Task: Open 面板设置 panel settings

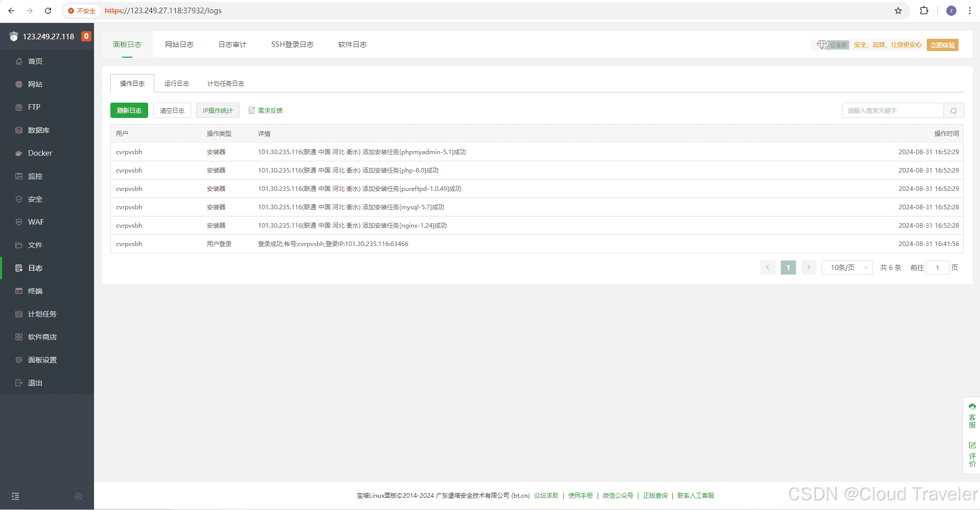Action: pos(41,359)
